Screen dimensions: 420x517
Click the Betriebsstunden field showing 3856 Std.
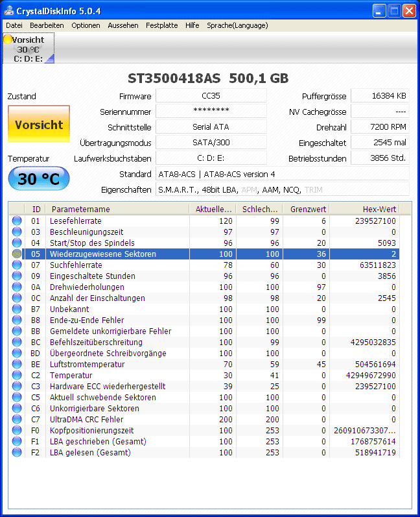tap(380, 158)
